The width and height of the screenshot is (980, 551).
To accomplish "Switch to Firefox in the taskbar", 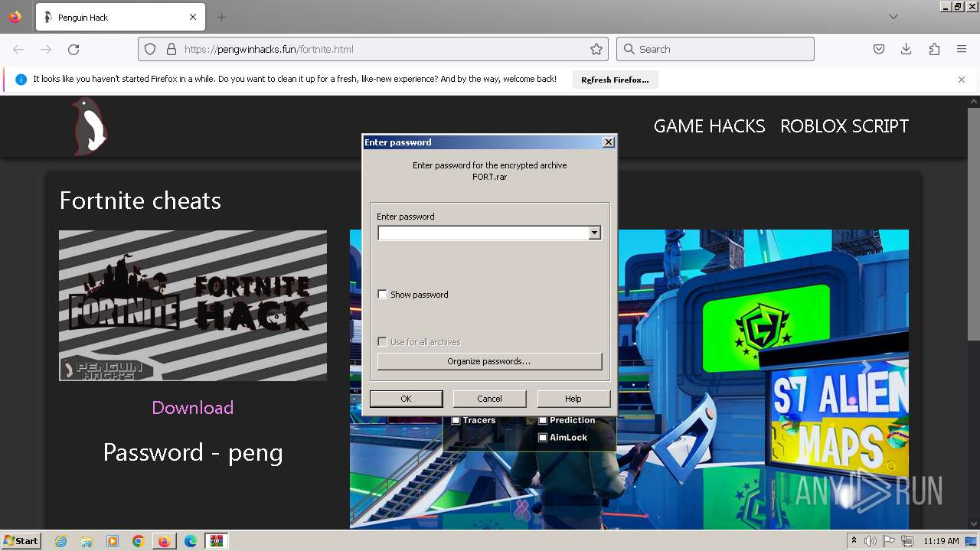I will click(164, 541).
